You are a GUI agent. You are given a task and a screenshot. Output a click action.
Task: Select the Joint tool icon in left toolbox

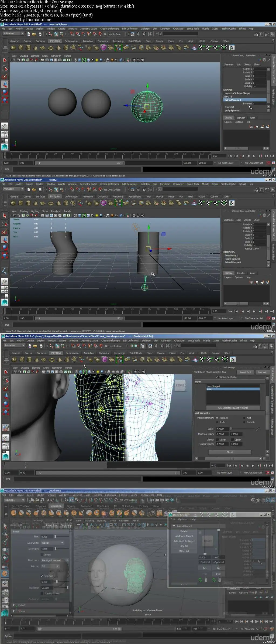[x=5, y=271]
